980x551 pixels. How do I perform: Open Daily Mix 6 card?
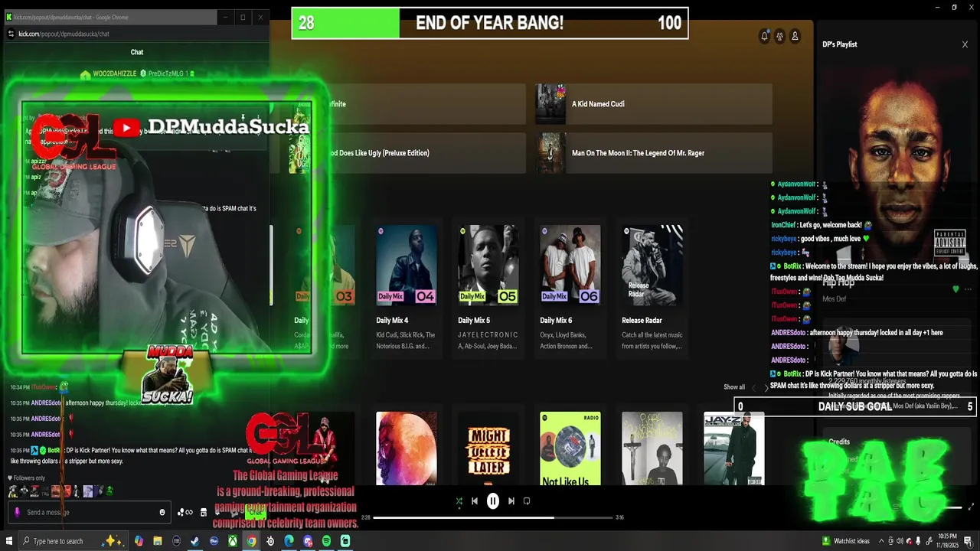coord(570,288)
